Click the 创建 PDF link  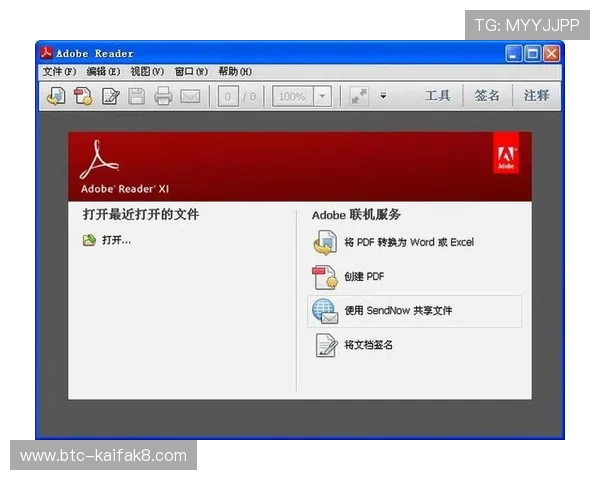(364, 276)
